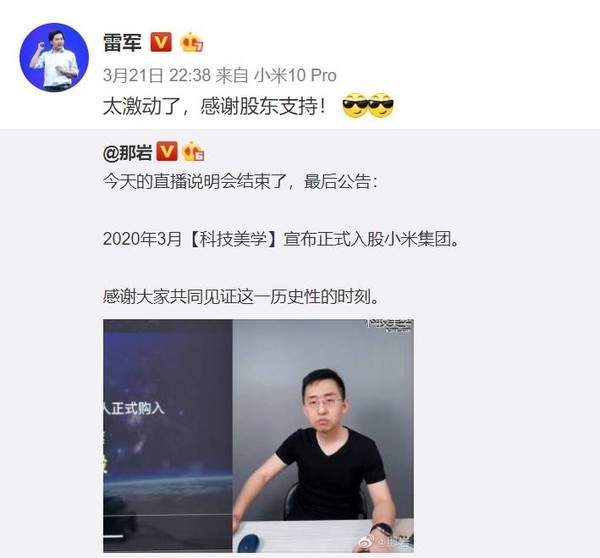The width and height of the screenshot is (600, 558).
Task: Click the 3月21日 22:38 post timestamp
Action: (157, 75)
